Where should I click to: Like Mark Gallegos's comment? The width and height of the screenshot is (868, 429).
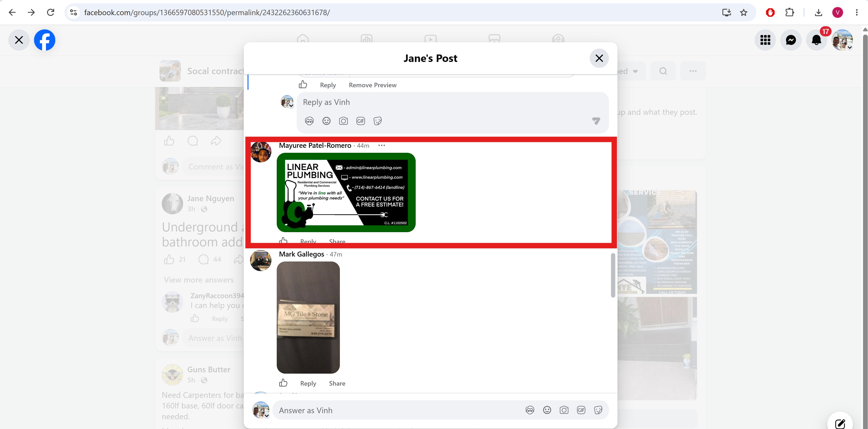tap(283, 383)
